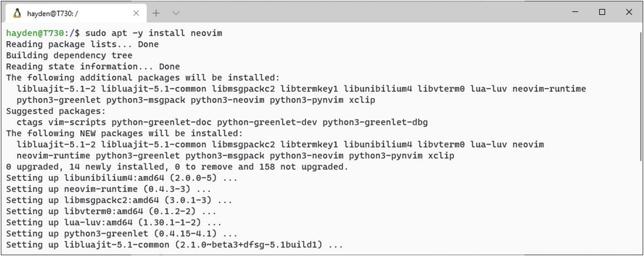Close the hayden@T730 tab
644x256 pixels.
tap(136, 13)
